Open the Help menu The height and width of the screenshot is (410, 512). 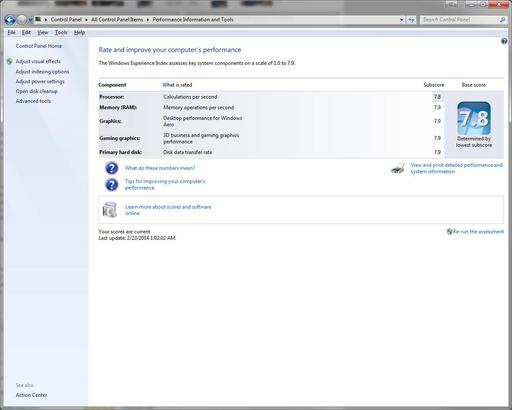(79, 32)
